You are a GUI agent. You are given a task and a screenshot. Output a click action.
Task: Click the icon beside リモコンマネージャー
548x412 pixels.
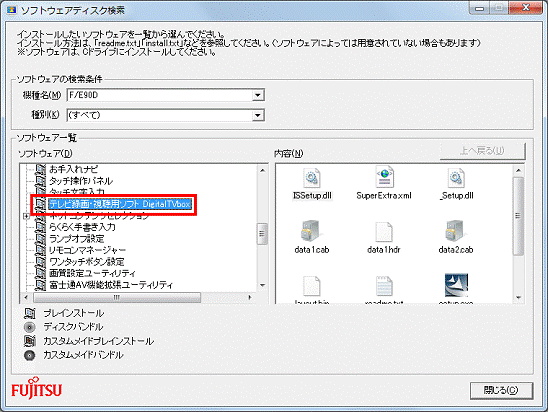[x=41, y=250]
